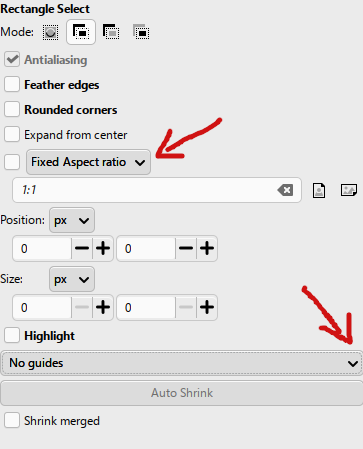Click the Auto Shrink button
This screenshot has width=363, height=449.
[x=181, y=393]
